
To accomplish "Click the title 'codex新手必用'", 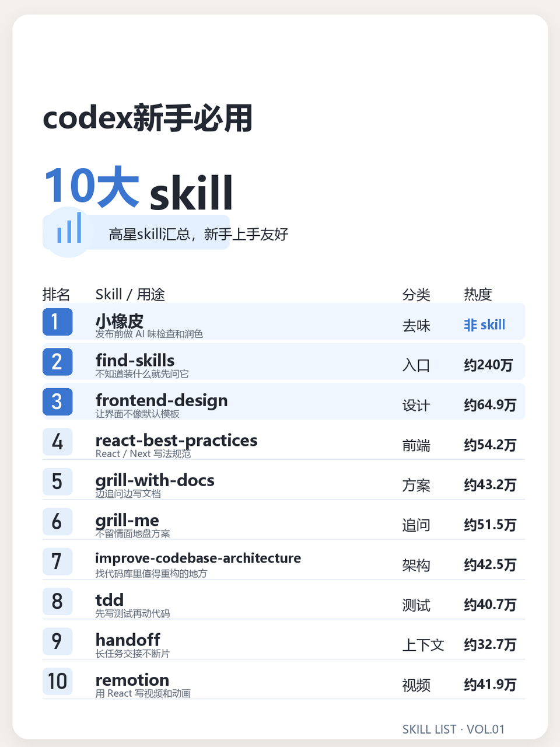I will pos(148,118).
